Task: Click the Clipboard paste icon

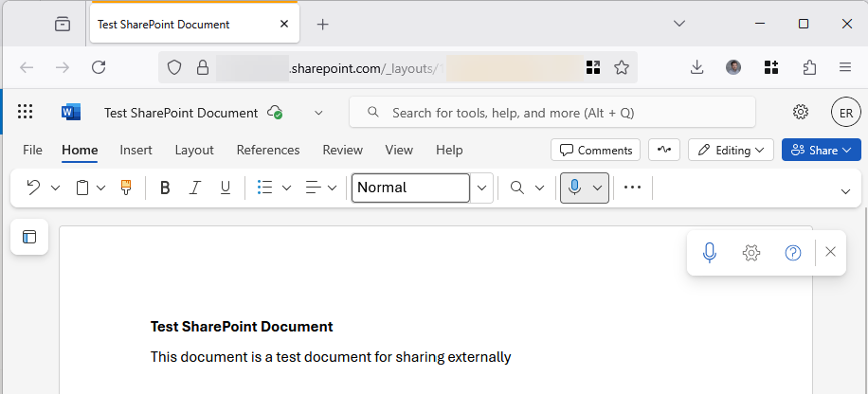Action: pos(82,188)
